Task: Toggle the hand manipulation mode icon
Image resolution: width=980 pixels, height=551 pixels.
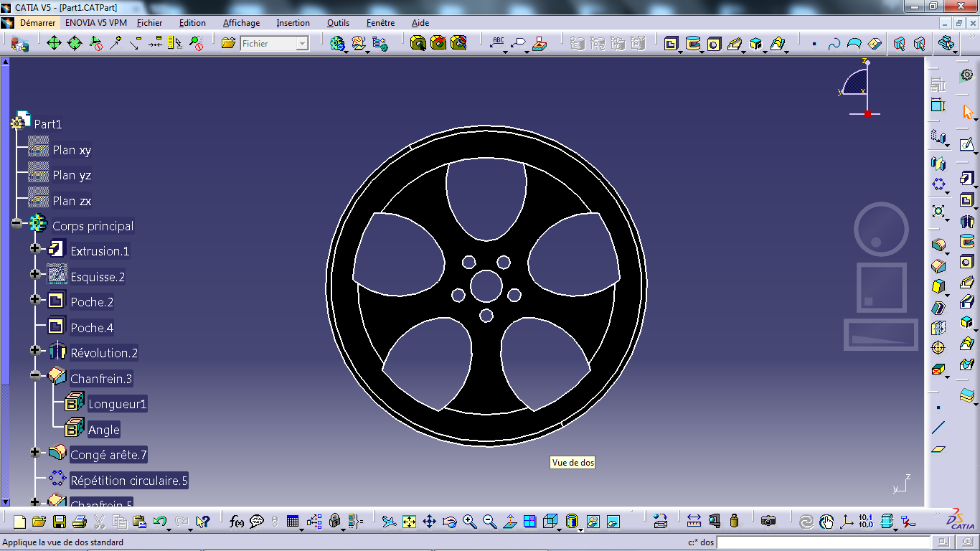Action: (x=826, y=522)
